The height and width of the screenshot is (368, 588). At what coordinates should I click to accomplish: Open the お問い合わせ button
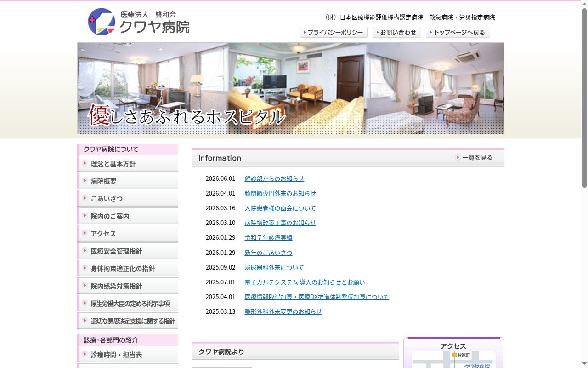tap(397, 32)
